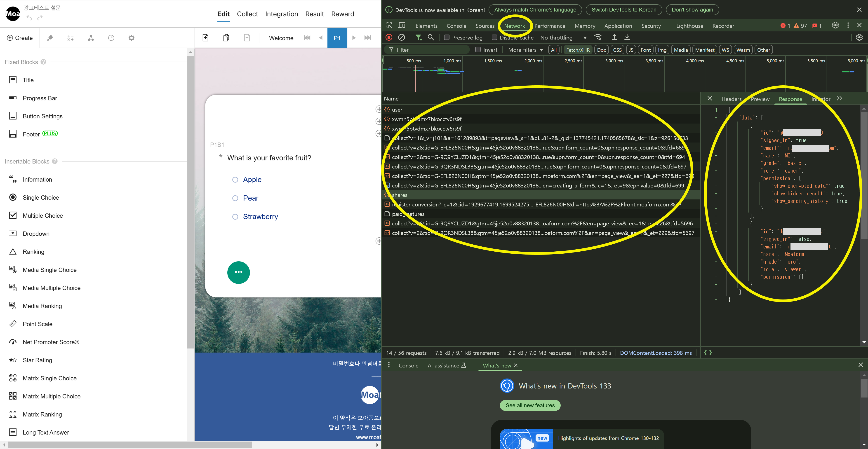Open the design pin tool icon
Viewport: 868px width, 449px height.
(x=50, y=38)
